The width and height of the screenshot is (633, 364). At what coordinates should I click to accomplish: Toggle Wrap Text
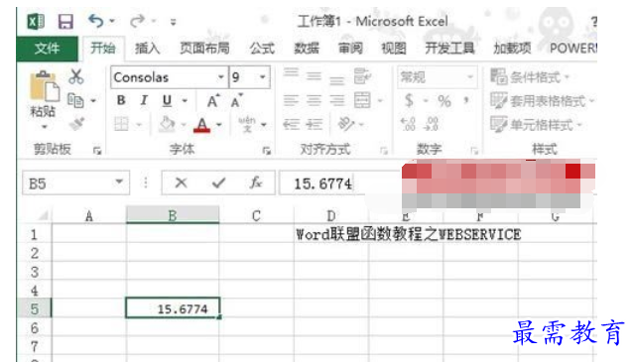tap(362, 76)
